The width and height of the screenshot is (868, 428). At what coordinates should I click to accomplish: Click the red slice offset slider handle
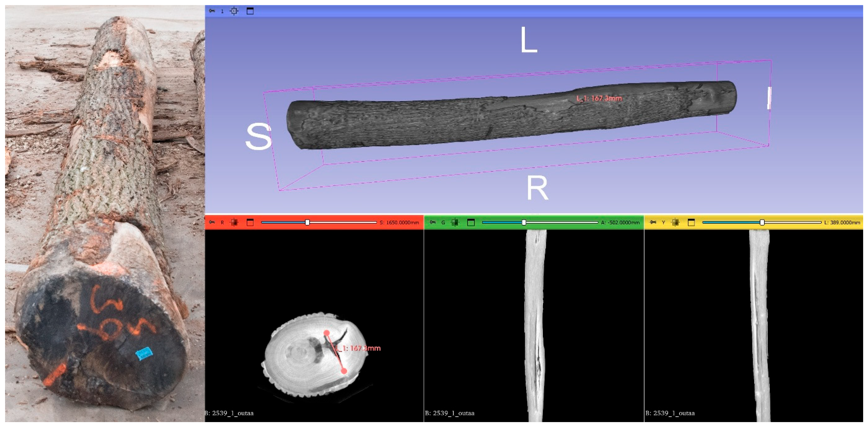click(307, 222)
